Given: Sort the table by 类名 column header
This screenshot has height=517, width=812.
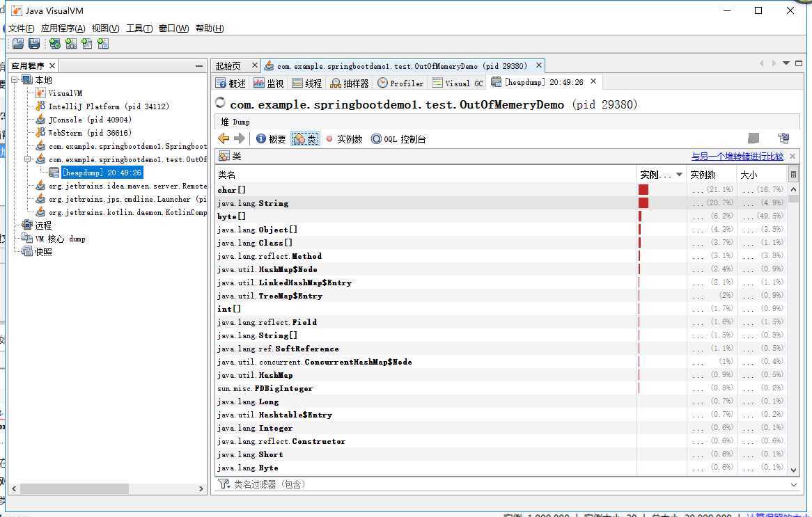Looking at the screenshot, I should (x=425, y=175).
